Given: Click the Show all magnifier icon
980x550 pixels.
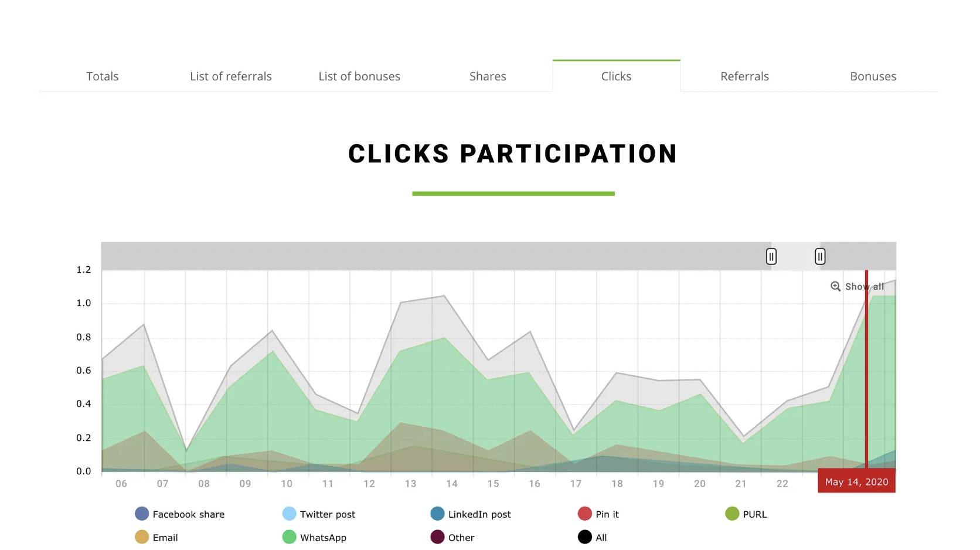Looking at the screenshot, I should point(836,286).
